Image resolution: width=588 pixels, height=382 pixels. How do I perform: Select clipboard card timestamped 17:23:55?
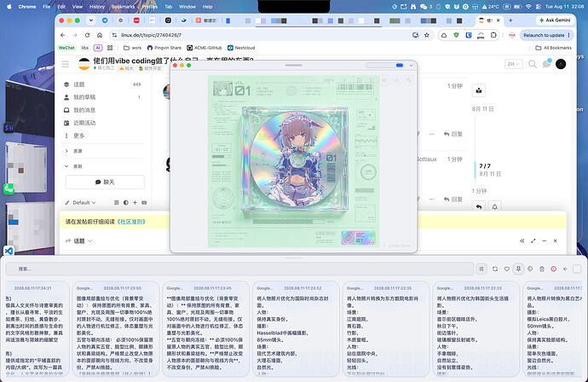point(115,329)
